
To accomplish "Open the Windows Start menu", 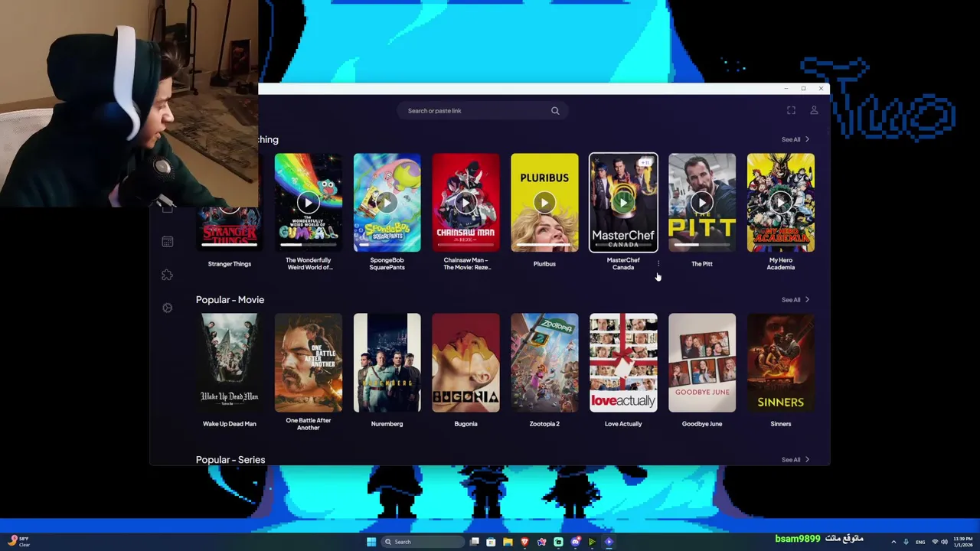I will [371, 542].
